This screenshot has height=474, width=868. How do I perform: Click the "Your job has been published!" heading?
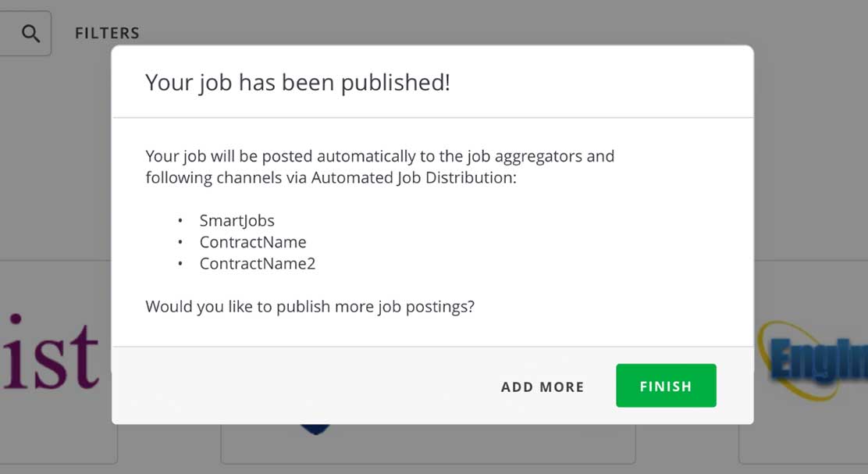point(297,83)
